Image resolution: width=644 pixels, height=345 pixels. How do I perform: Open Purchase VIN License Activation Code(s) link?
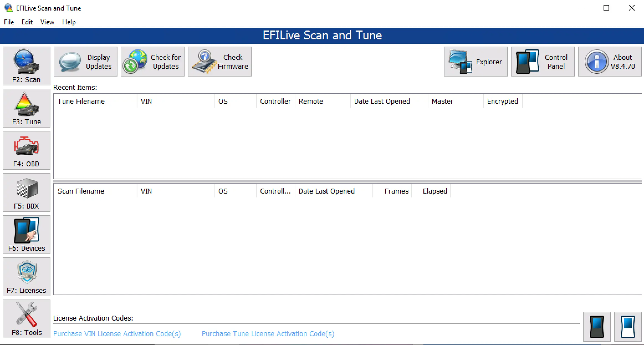(117, 334)
